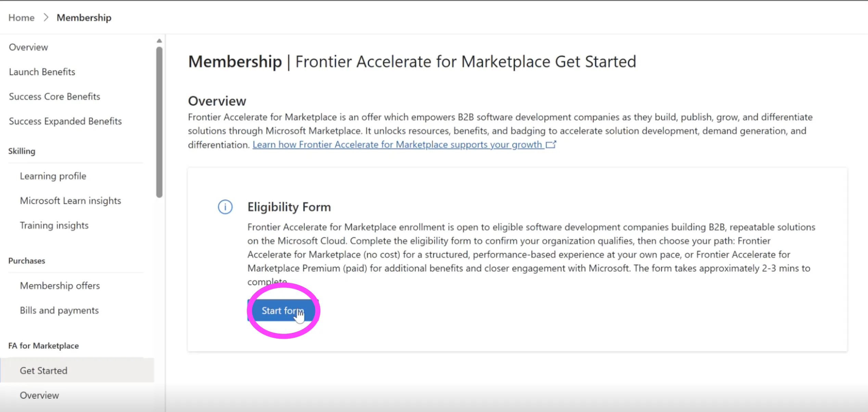This screenshot has width=868, height=412.
Task: Click the external link icon after growth link
Action: (x=551, y=145)
